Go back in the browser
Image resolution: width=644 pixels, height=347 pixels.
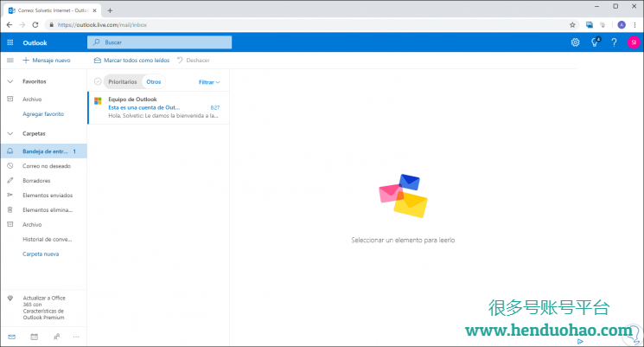(x=10, y=25)
